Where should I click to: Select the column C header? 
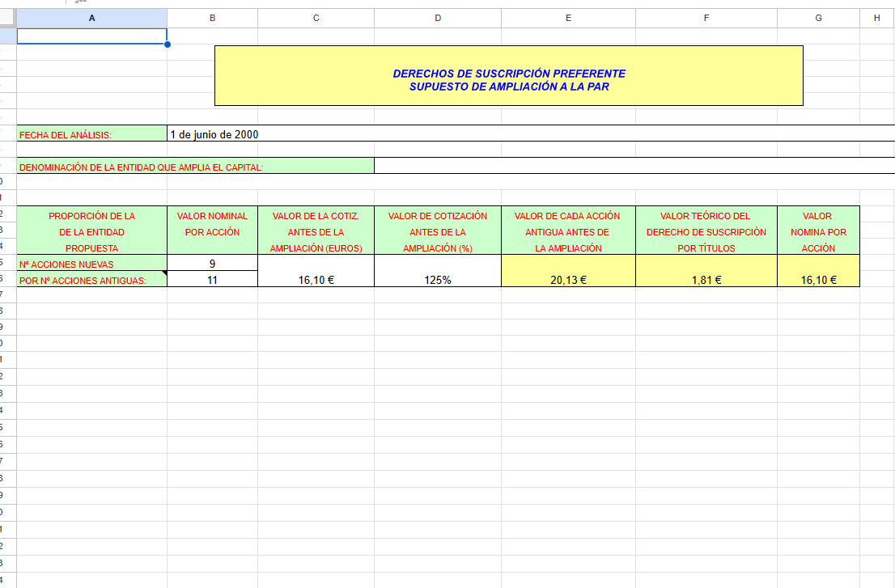(x=316, y=17)
